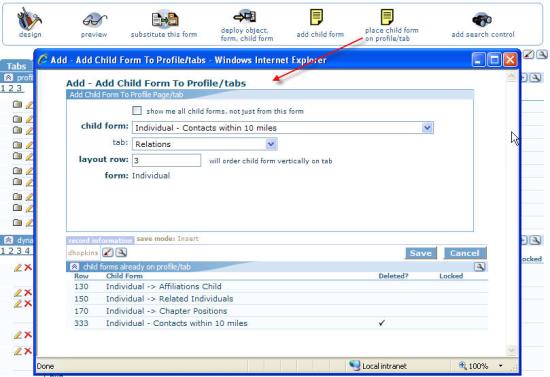Tick show me all child forms checkbox

[x=137, y=111]
